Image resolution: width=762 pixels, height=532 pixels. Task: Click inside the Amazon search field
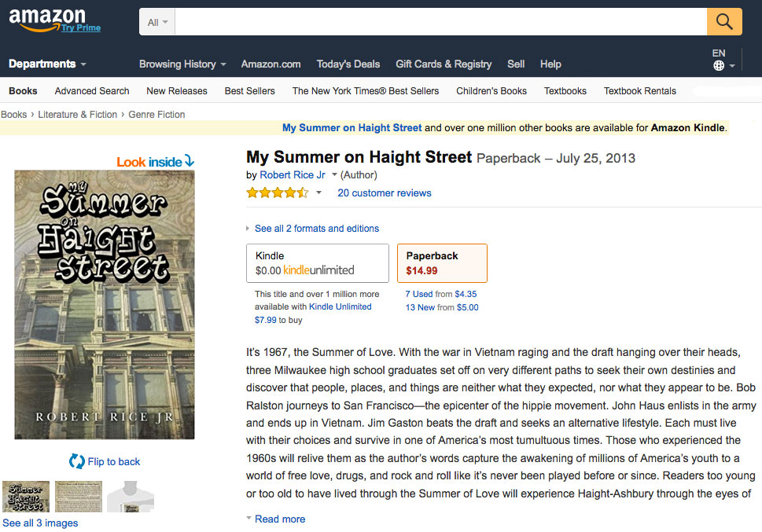(440, 22)
